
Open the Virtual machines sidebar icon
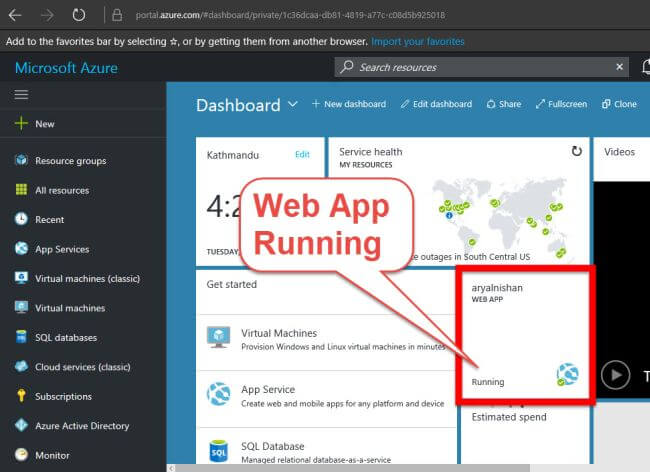tap(21, 307)
